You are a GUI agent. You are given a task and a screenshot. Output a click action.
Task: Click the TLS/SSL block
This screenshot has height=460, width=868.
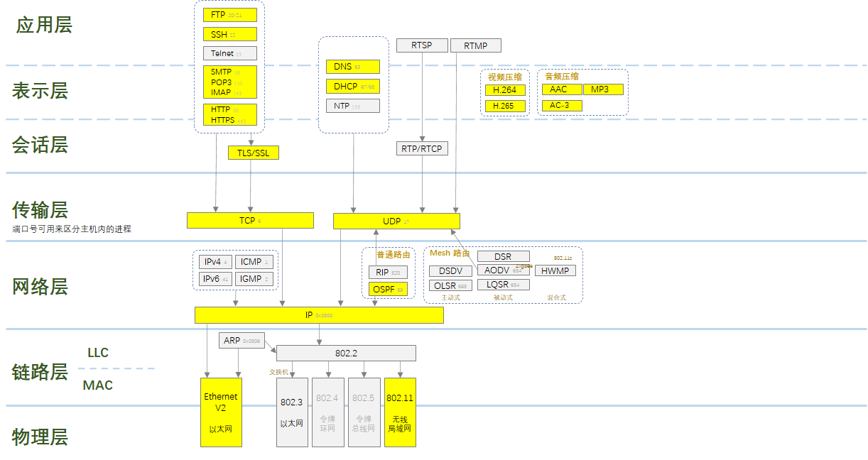point(254,153)
